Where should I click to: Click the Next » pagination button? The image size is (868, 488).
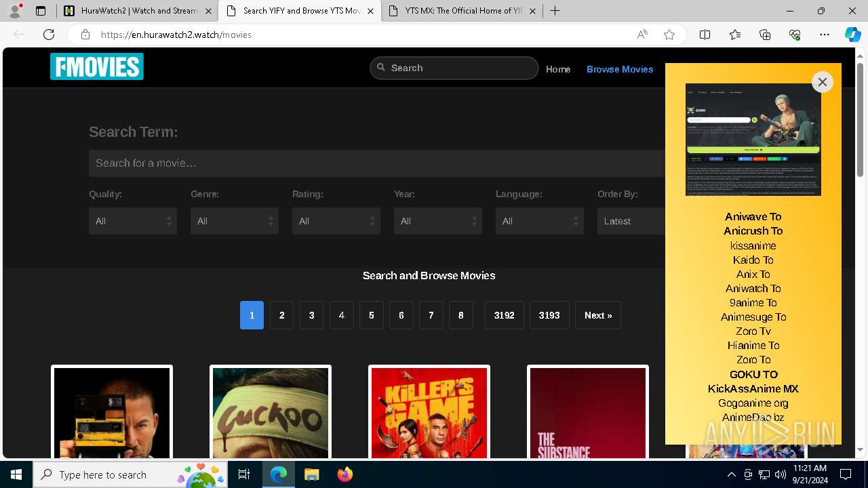click(x=598, y=315)
